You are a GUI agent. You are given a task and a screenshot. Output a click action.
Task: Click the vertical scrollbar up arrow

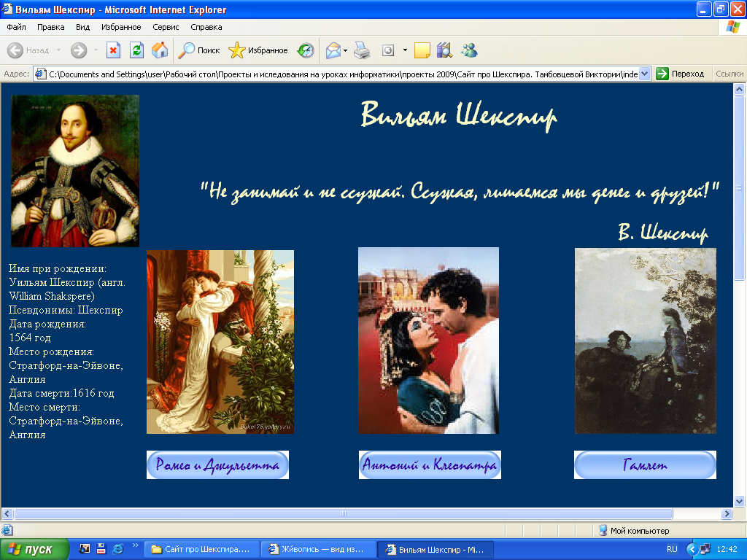tap(740, 89)
